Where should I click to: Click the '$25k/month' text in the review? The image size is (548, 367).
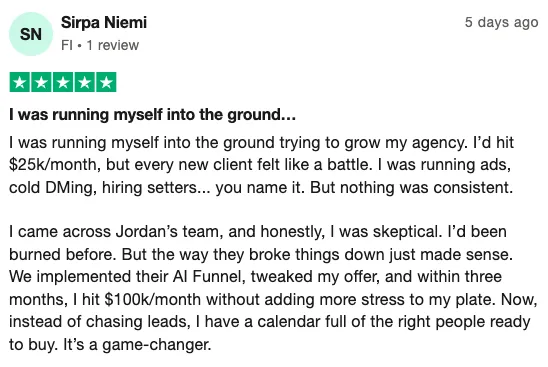pos(55,165)
